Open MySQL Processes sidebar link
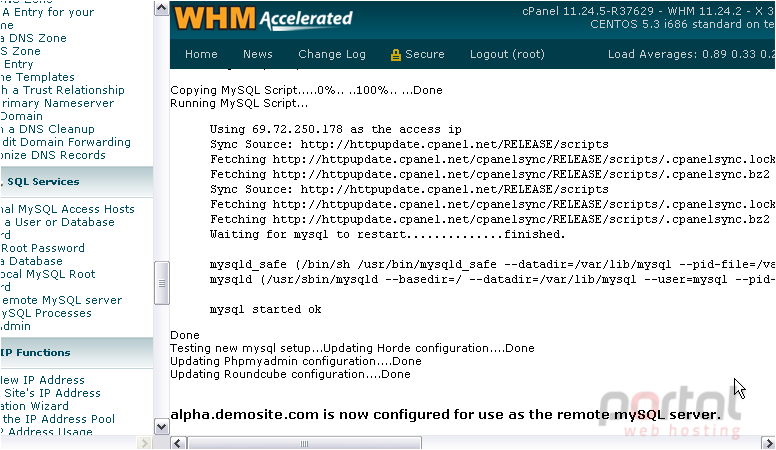This screenshot has width=776, height=450. (x=46, y=313)
